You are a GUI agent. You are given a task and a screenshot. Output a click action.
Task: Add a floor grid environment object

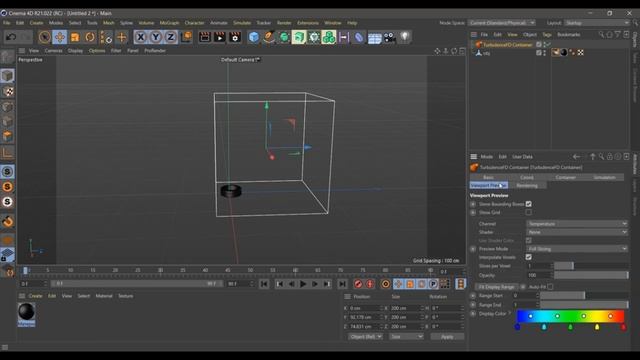(374, 38)
